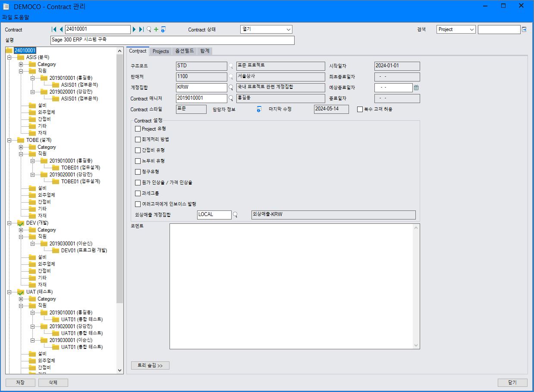
Task: Toggle 여러고객에게 인보이스 발행 checkbox
Action: (x=138, y=204)
